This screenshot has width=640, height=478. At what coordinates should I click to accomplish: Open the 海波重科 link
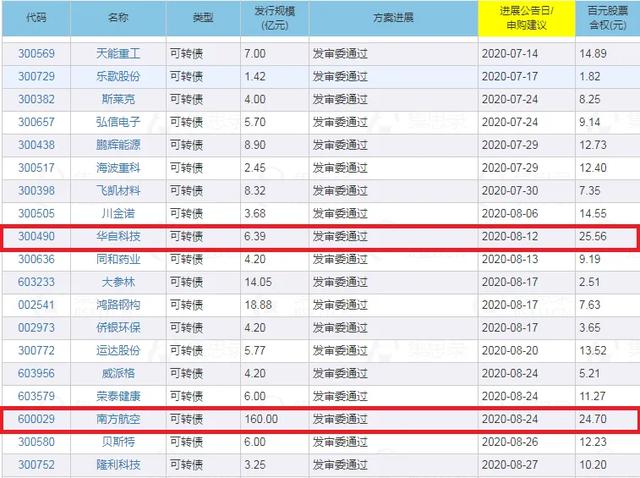118,168
